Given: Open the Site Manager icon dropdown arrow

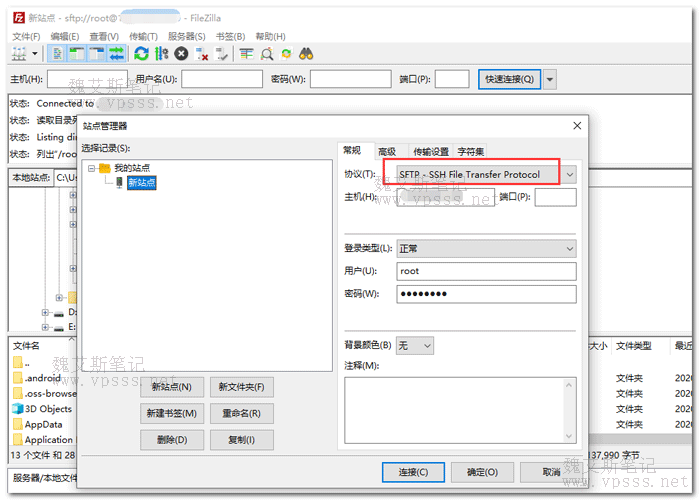Looking at the screenshot, I should tap(34, 54).
